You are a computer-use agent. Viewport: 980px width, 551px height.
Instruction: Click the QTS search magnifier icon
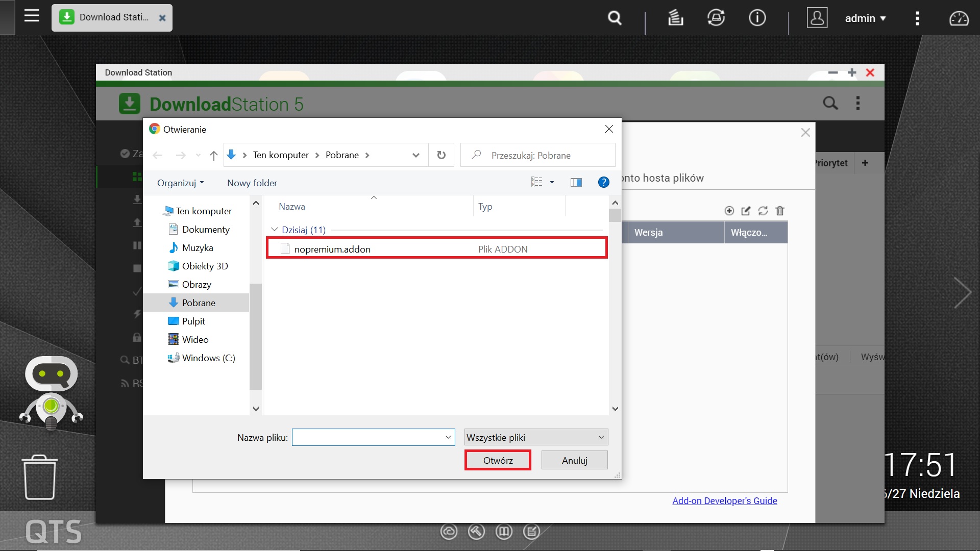615,18
